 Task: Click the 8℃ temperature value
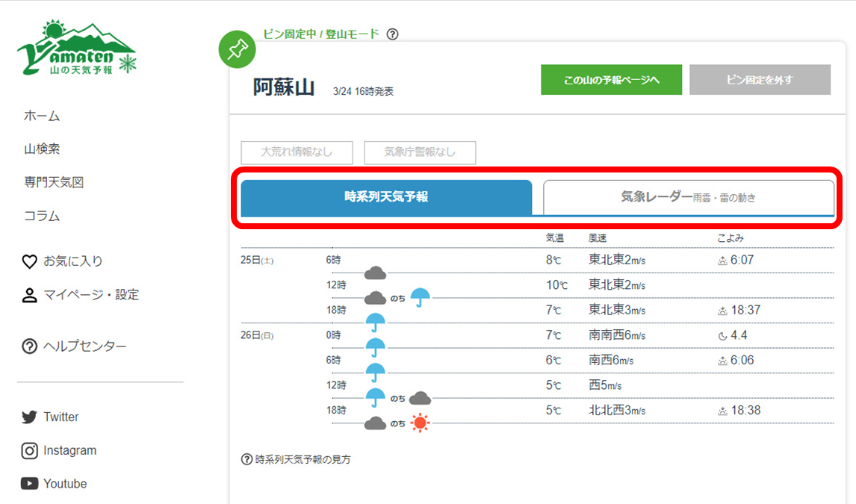(x=553, y=260)
